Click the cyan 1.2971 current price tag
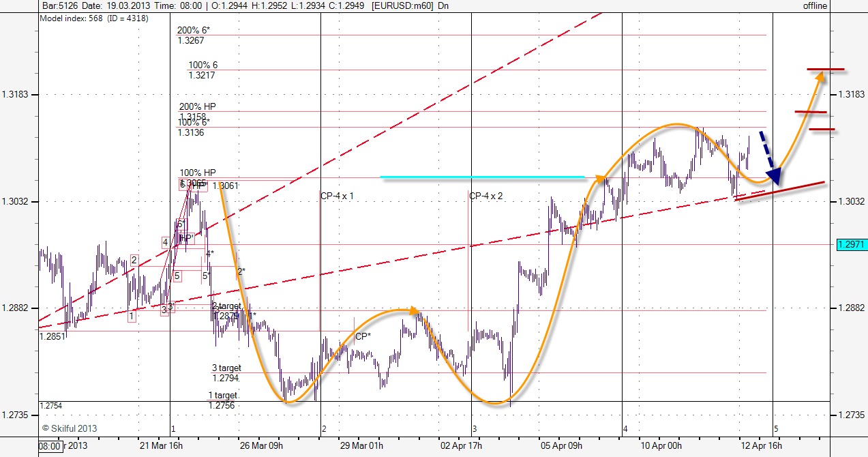 click(850, 244)
